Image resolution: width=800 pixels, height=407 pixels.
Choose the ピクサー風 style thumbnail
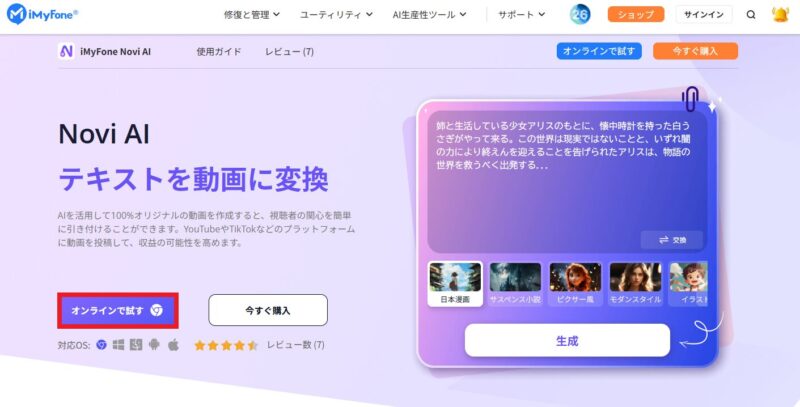[575, 284]
